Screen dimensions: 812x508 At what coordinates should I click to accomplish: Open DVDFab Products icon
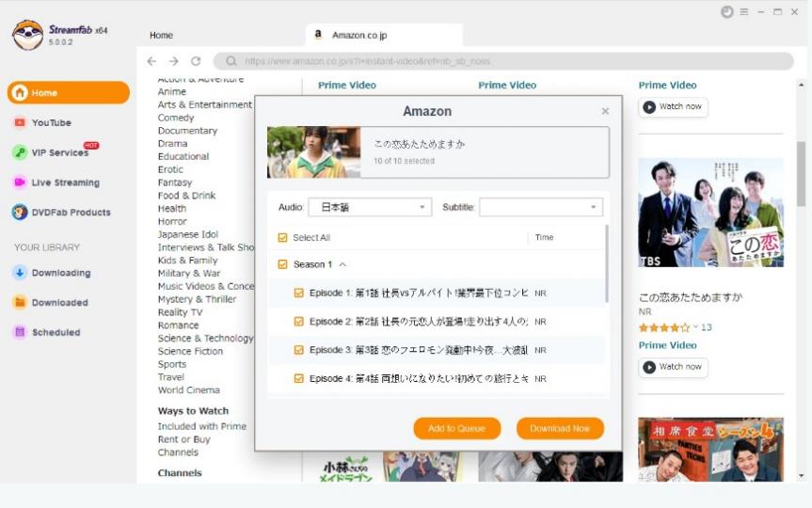(20, 213)
